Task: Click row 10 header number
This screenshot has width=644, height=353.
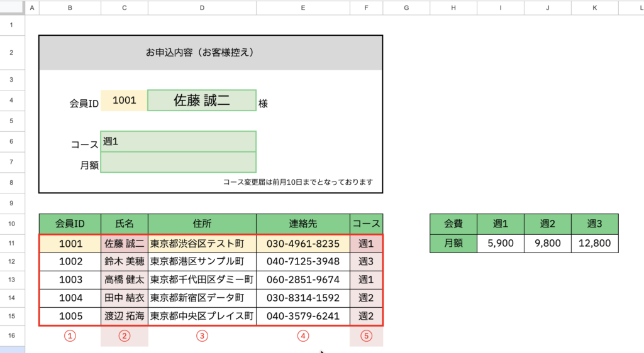Action: point(11,224)
